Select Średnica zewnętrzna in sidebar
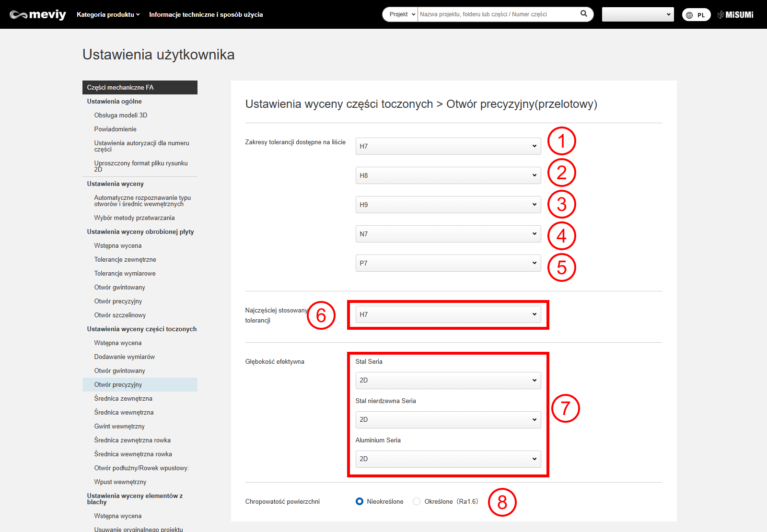767x532 pixels. point(123,398)
